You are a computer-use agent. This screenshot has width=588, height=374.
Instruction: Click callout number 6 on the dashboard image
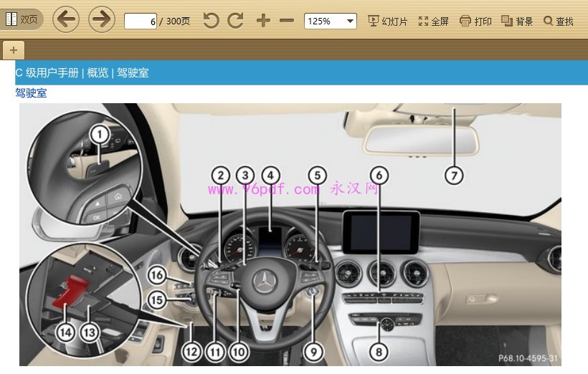pos(380,175)
